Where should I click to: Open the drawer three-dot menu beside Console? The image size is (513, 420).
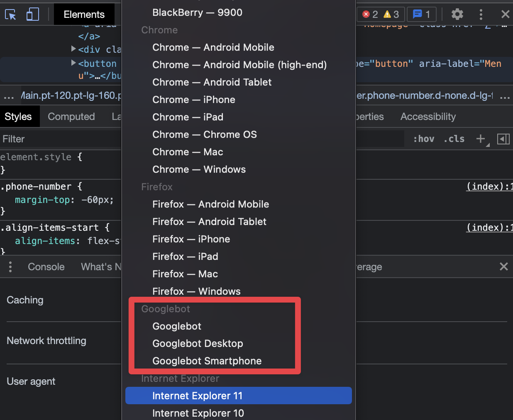(x=10, y=267)
